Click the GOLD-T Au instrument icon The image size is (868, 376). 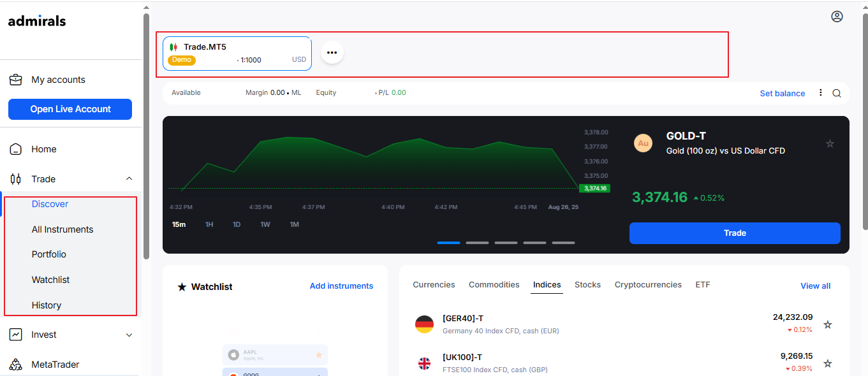pyautogui.click(x=643, y=143)
